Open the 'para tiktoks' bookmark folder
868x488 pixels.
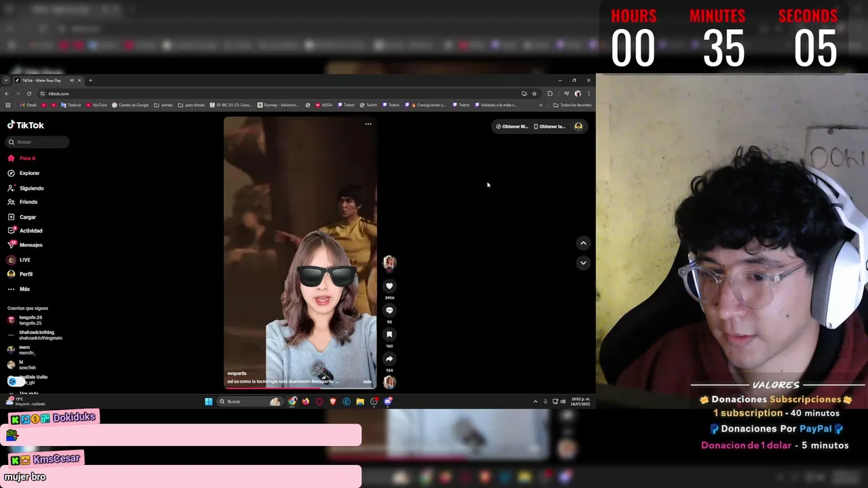point(191,105)
